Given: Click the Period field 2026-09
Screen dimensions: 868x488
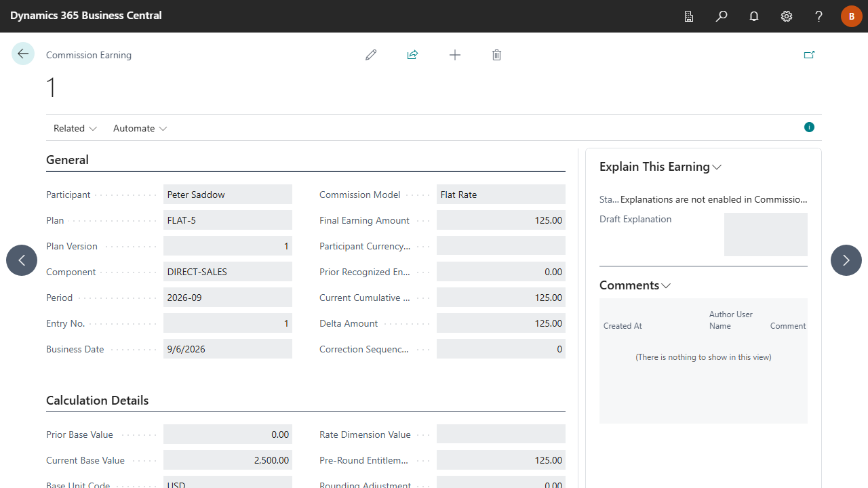Looking at the screenshot, I should 228,298.
